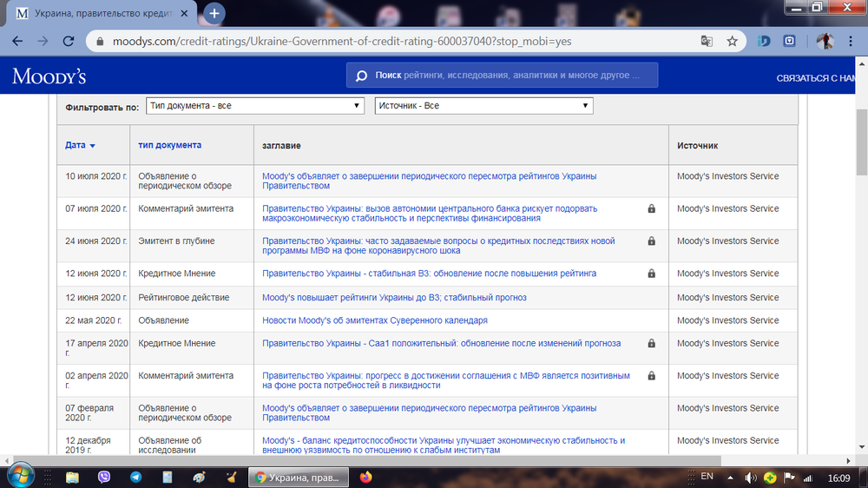
Task: Expand the 'Источник - Все' filter dropdown
Action: tap(483, 106)
